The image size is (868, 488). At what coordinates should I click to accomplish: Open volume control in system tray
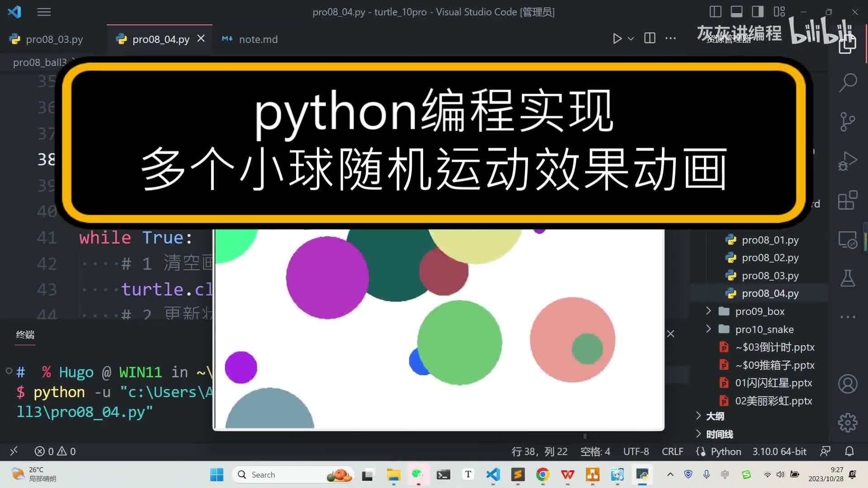tap(780, 474)
